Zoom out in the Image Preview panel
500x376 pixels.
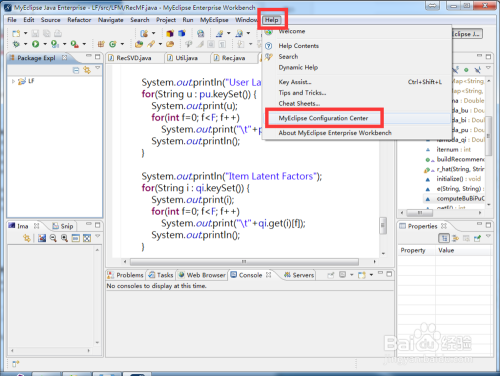(53, 238)
